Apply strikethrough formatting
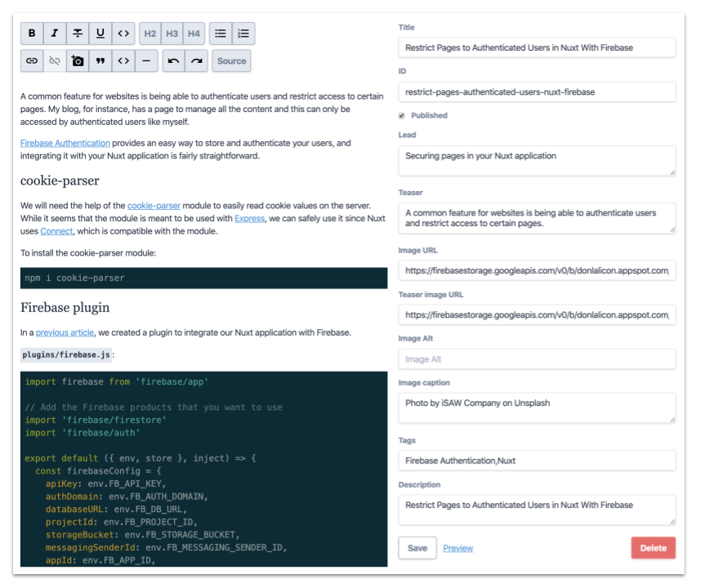The height and width of the screenshot is (588, 701). click(78, 33)
